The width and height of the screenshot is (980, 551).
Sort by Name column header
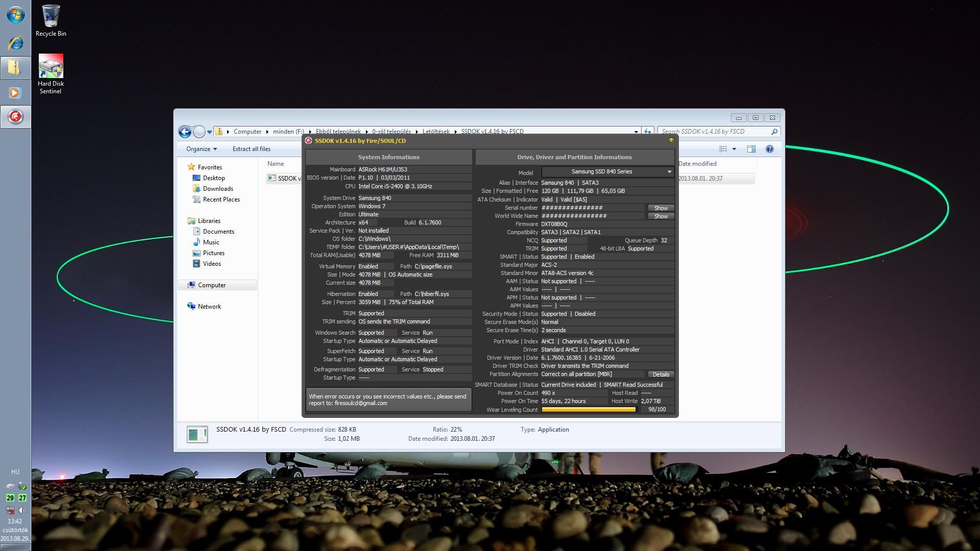276,164
